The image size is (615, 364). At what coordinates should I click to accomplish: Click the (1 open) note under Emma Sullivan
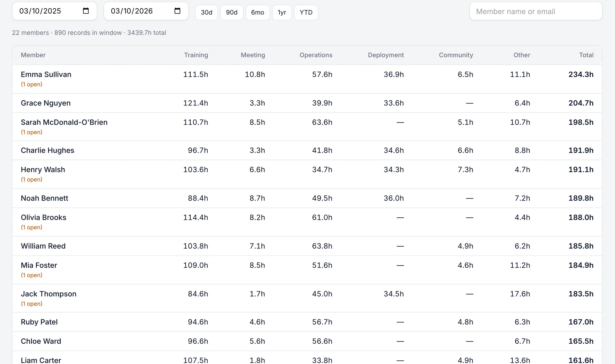[x=32, y=84]
